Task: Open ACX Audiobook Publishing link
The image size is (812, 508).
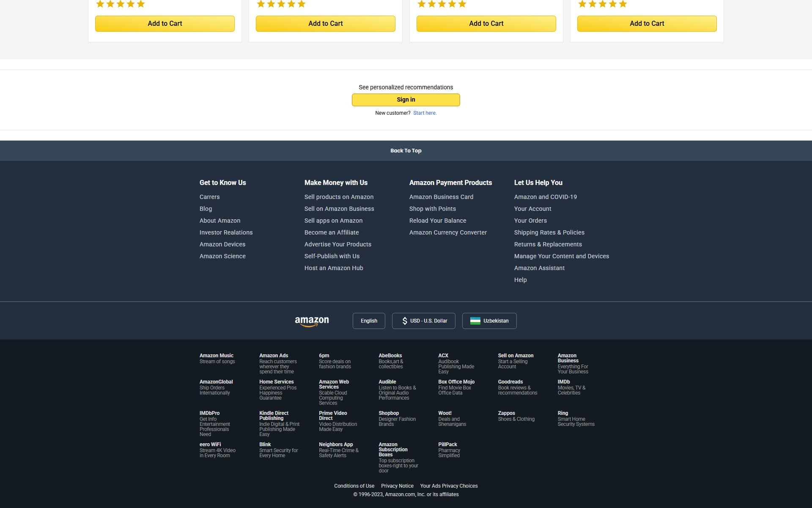Action: (x=456, y=364)
